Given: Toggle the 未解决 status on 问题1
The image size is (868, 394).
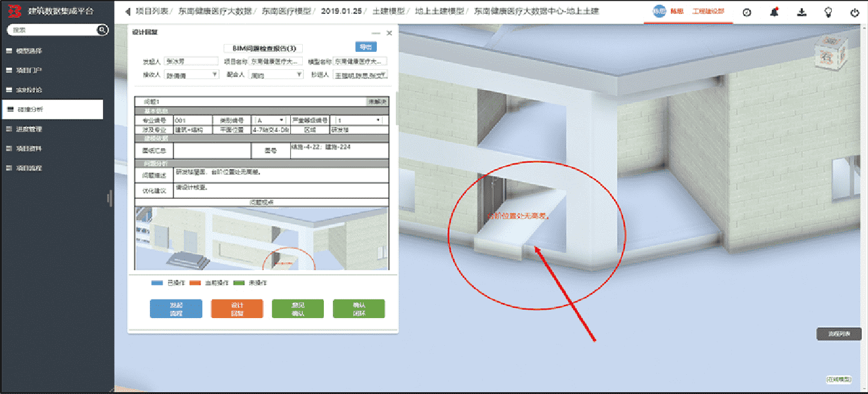Looking at the screenshot, I should point(377,102).
